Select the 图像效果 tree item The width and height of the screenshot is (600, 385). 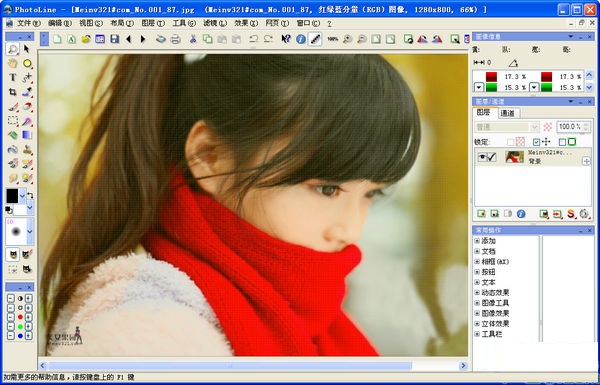tap(495, 313)
